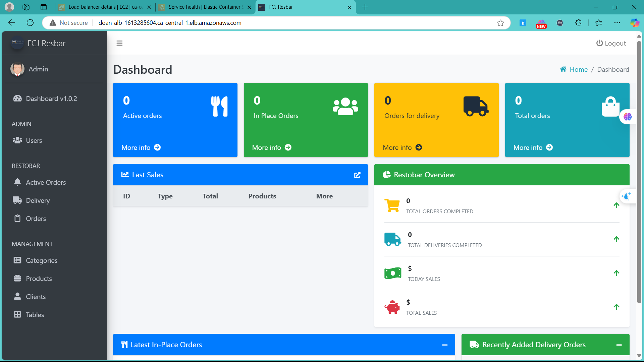Click the browser back arrow
This screenshot has height=362, width=644.
pos(12,22)
